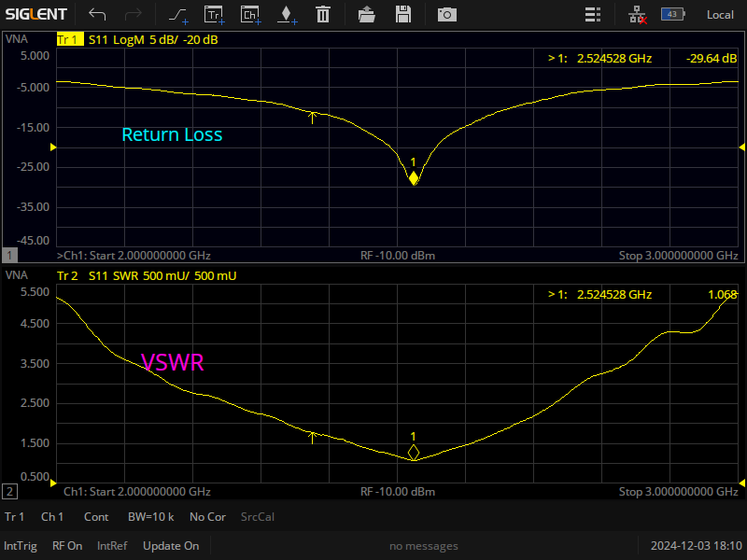Click the upper right reference level triangle
The height and width of the screenshot is (560, 747).
coord(741,147)
